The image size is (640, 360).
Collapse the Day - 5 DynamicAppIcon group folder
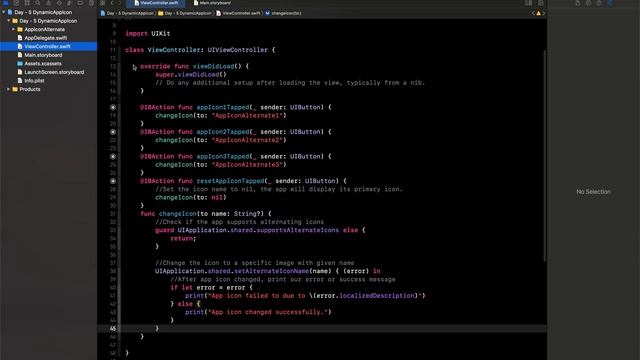pyautogui.click(x=9, y=21)
